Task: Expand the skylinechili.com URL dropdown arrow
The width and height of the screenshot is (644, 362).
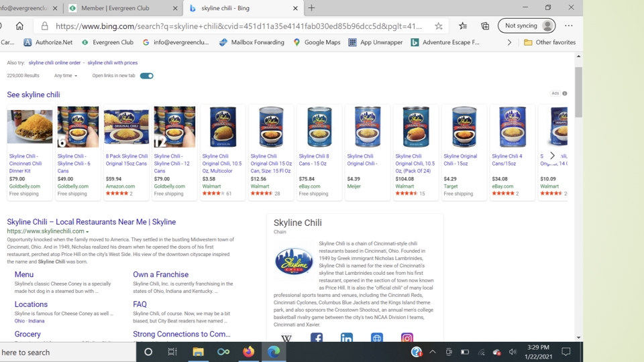Action: (87, 232)
